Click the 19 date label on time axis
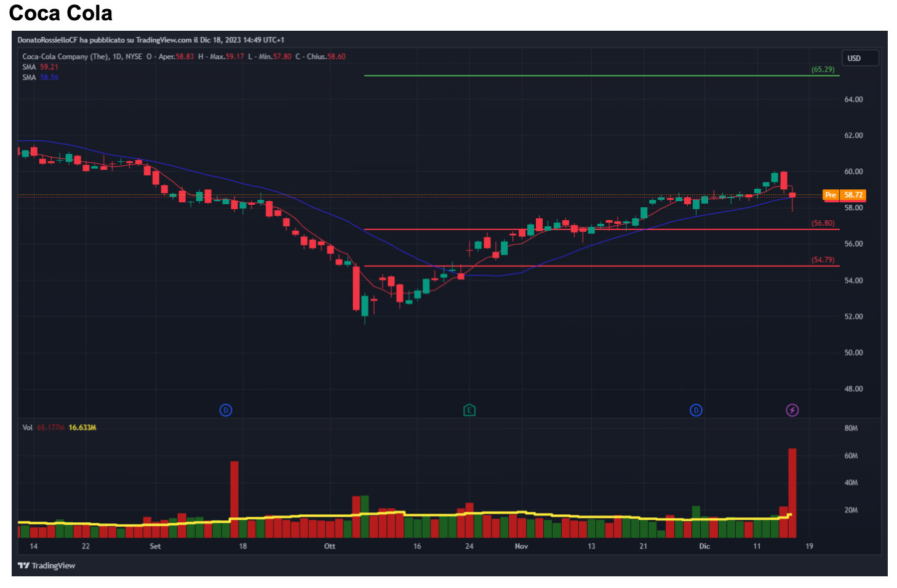Viewport: 897px width, 588px height. pyautogui.click(x=810, y=546)
